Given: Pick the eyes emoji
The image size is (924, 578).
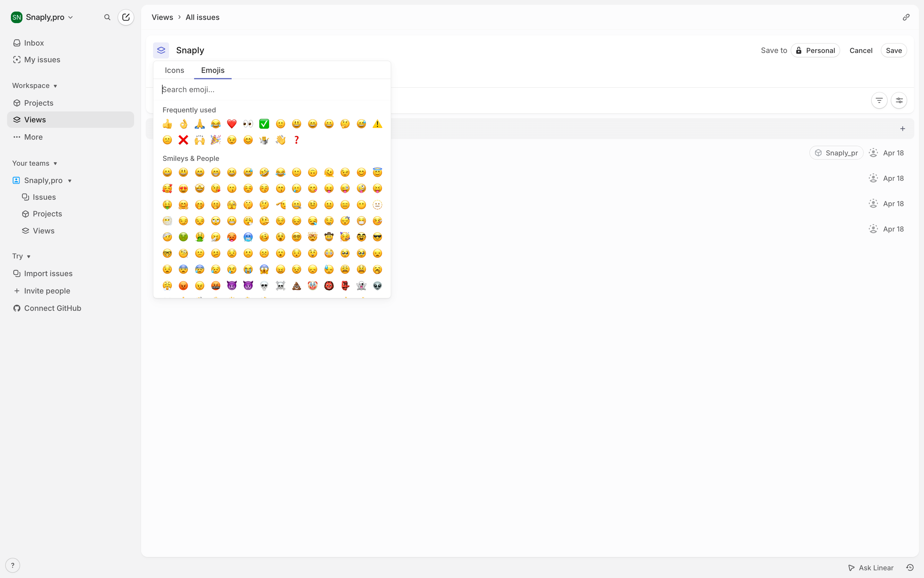Looking at the screenshot, I should (248, 124).
